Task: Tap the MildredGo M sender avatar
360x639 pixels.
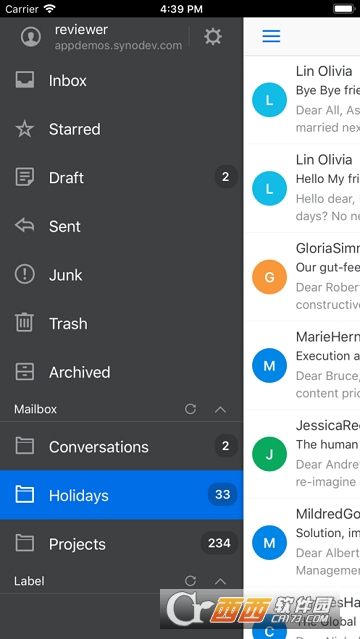Action: click(x=269, y=542)
